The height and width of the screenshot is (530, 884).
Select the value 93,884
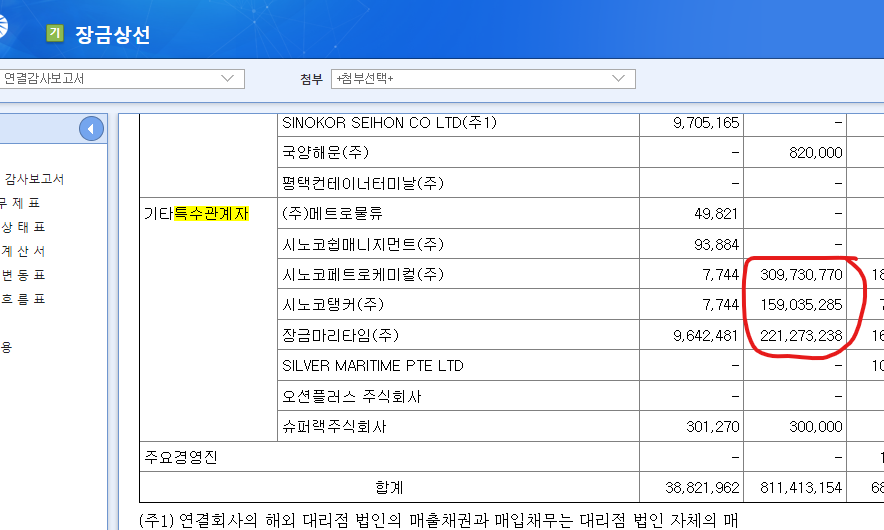716,244
